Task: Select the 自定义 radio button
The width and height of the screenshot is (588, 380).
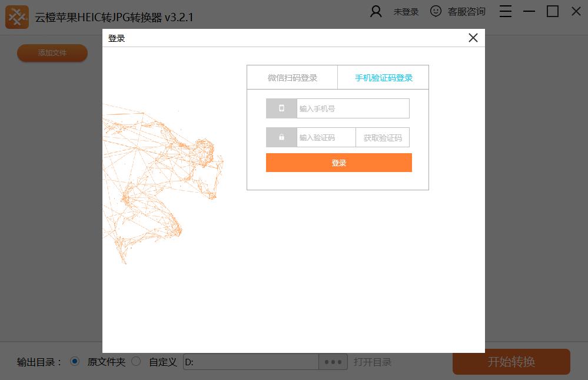Action: tap(136, 361)
